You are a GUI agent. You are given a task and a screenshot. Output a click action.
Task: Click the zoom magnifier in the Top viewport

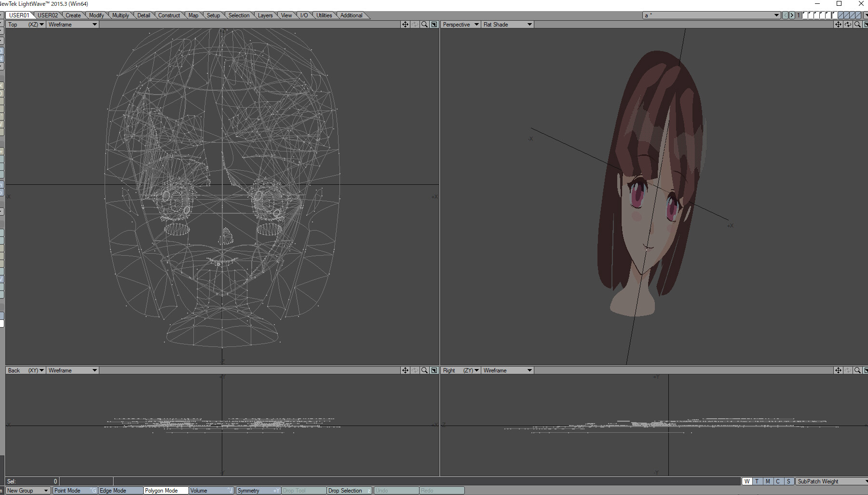pyautogui.click(x=424, y=25)
